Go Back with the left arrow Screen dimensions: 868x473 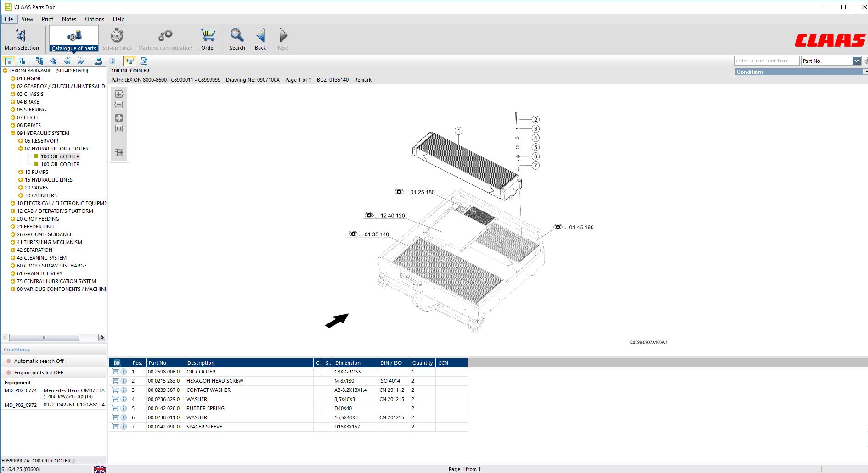click(x=260, y=39)
